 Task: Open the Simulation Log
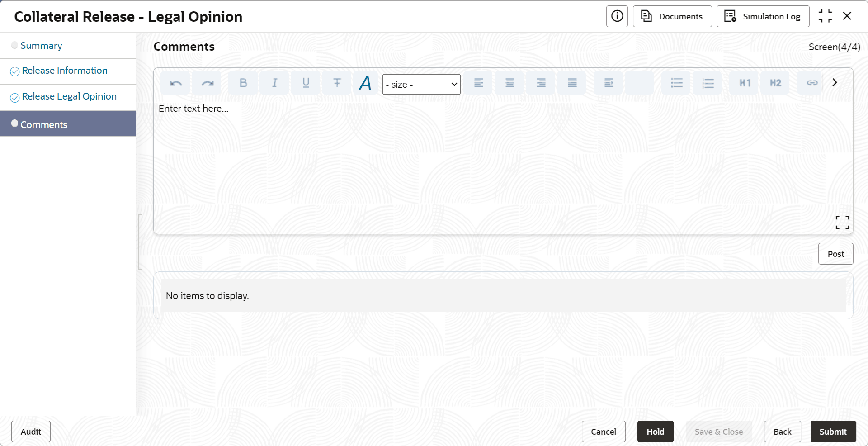[763, 16]
